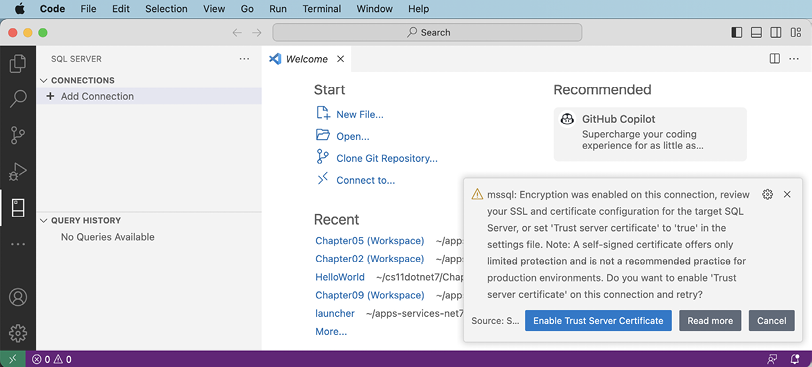Click the Search command center field
The height and width of the screenshot is (367, 812).
click(427, 33)
